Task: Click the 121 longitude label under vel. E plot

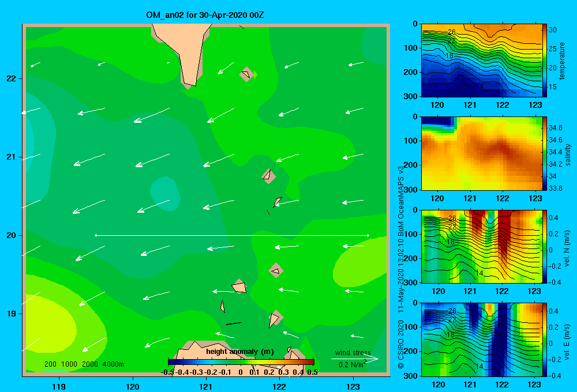Action: click(x=470, y=385)
